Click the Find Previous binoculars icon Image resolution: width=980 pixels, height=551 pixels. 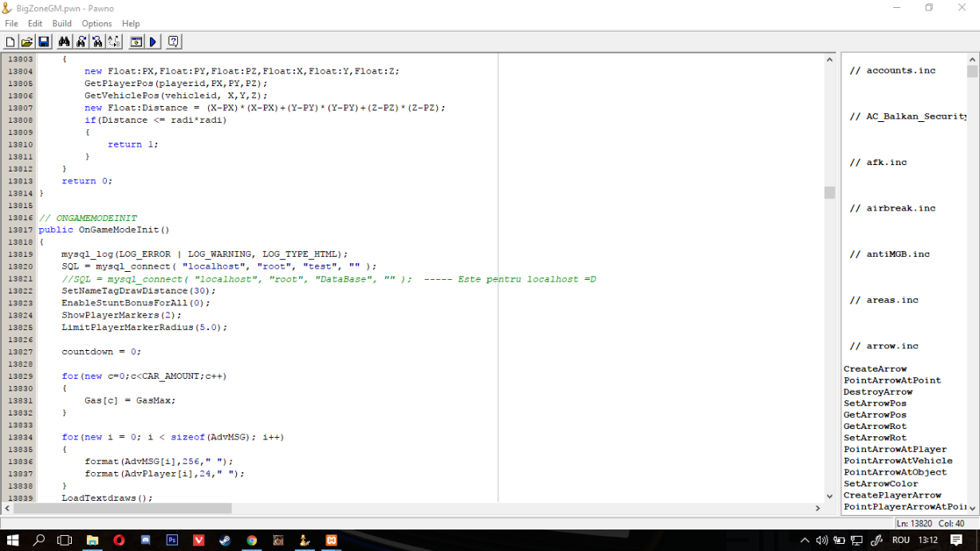[96, 41]
